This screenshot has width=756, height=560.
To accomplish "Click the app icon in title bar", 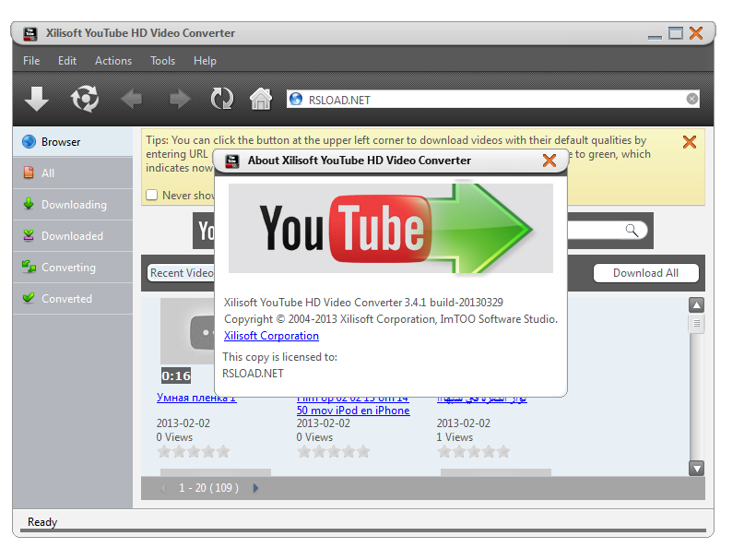I will point(30,34).
